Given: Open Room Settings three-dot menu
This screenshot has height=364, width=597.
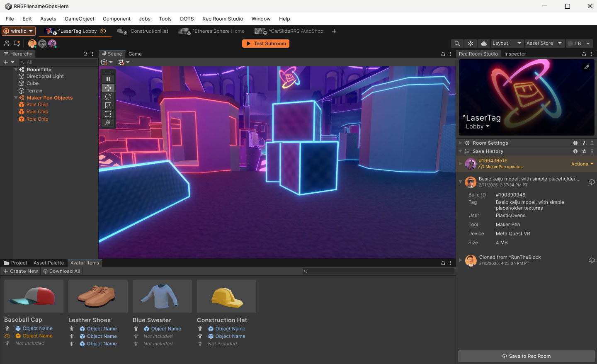Looking at the screenshot, I should coord(592,143).
